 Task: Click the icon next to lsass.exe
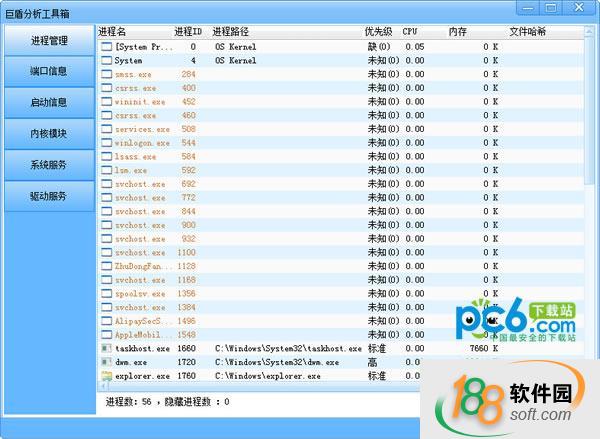click(x=106, y=156)
